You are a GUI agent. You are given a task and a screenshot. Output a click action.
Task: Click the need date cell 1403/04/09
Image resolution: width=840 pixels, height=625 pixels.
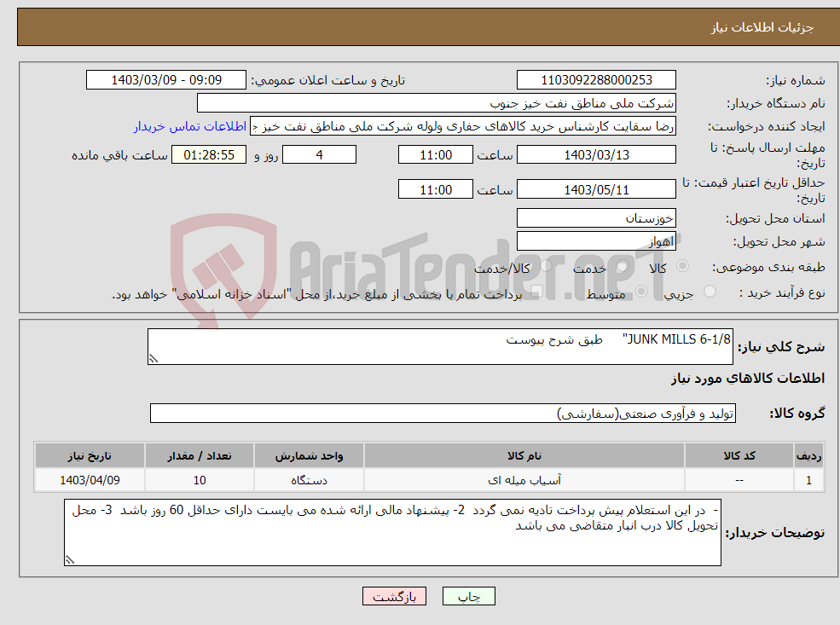point(90,480)
